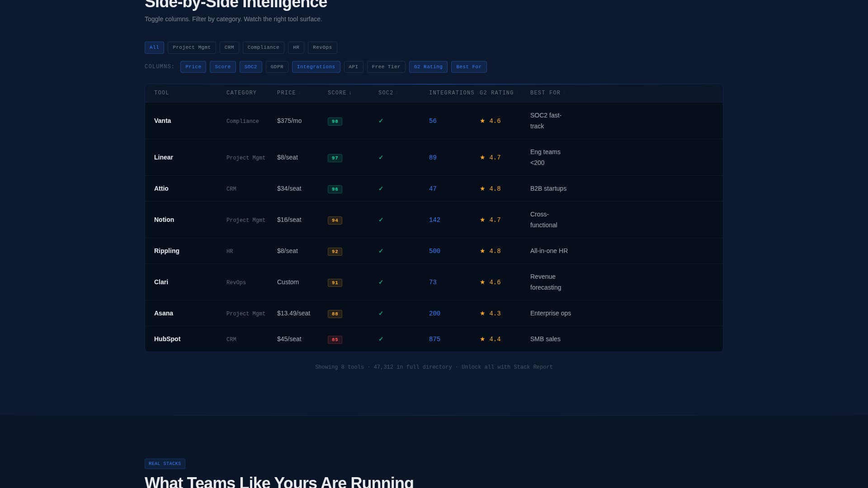Click the SOC2 checkmark for Linear
Viewport: 868px width, 488px height.
[381, 157]
